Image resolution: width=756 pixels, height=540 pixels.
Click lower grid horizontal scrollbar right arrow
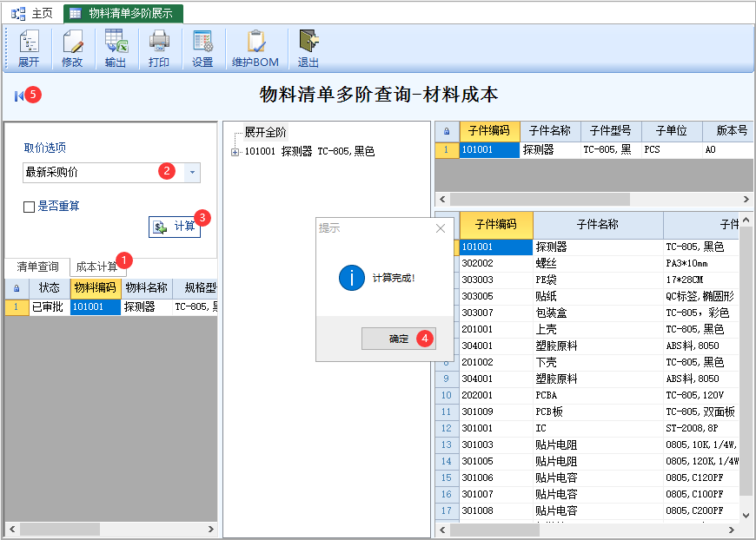click(732, 530)
